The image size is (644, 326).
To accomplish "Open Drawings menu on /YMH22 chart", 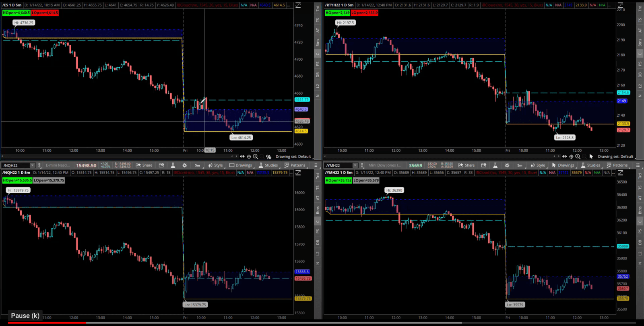I will 563,165.
